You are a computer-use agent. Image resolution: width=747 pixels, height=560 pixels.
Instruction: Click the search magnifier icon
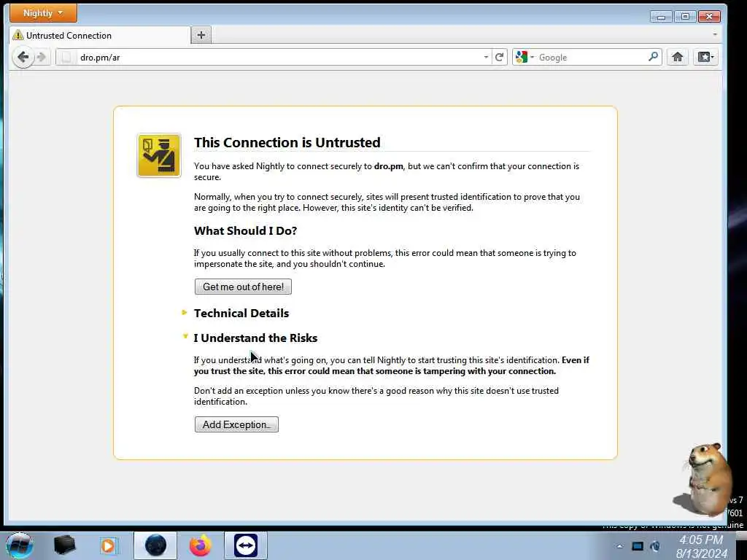[654, 57]
